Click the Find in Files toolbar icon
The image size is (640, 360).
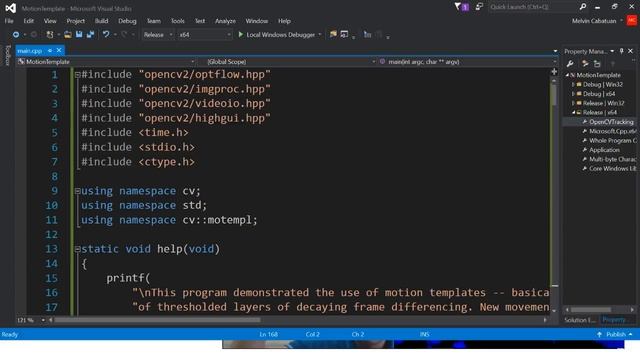point(333,35)
